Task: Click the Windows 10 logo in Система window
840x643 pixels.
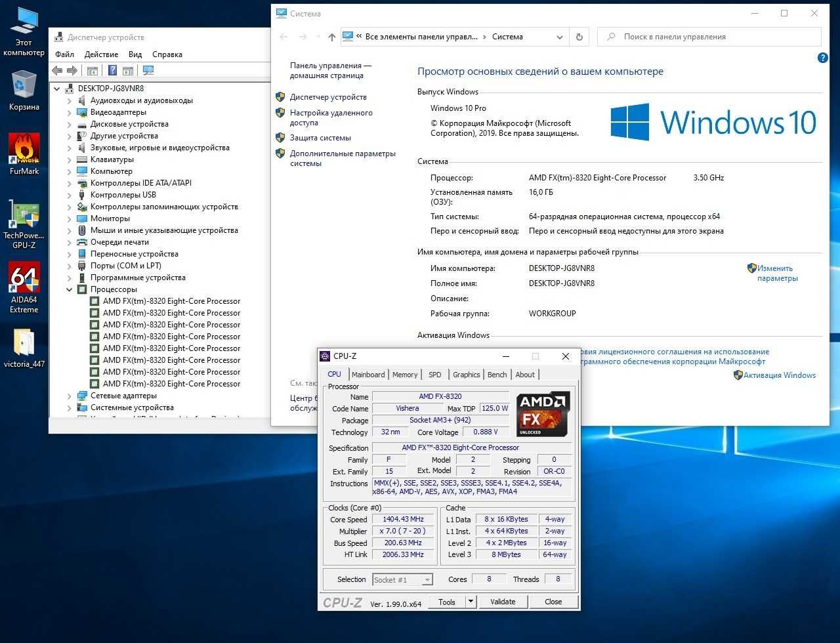Action: click(713, 122)
